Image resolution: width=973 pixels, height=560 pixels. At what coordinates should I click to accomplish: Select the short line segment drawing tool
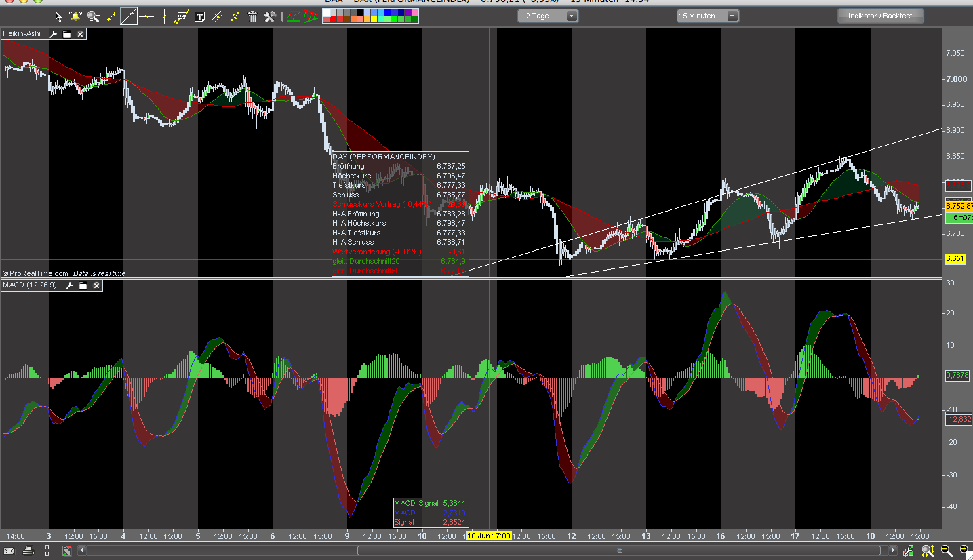[111, 17]
